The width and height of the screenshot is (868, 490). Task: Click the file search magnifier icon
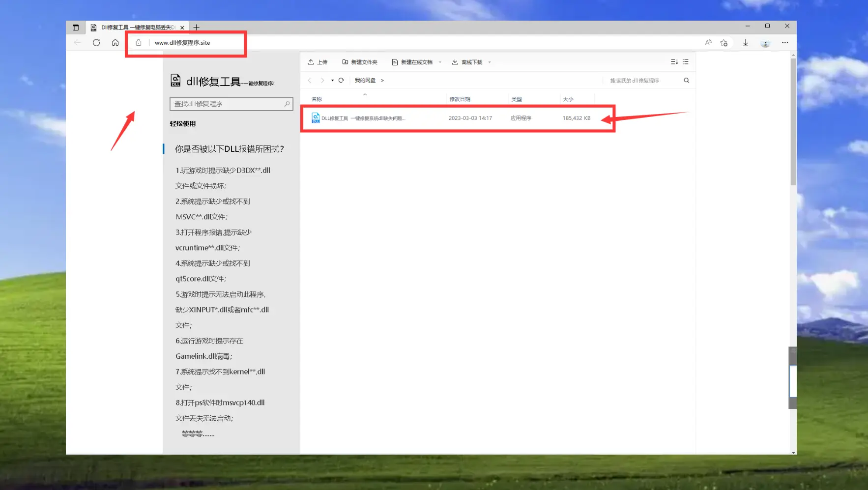(687, 80)
